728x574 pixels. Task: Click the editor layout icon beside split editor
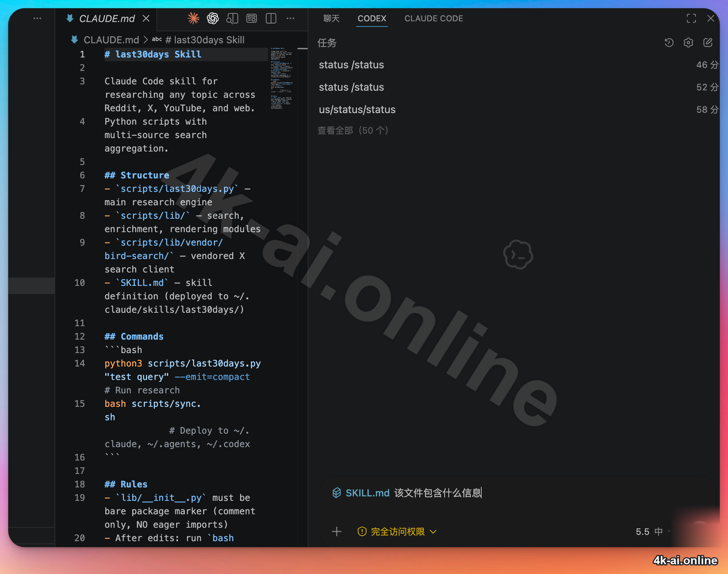[x=252, y=18]
